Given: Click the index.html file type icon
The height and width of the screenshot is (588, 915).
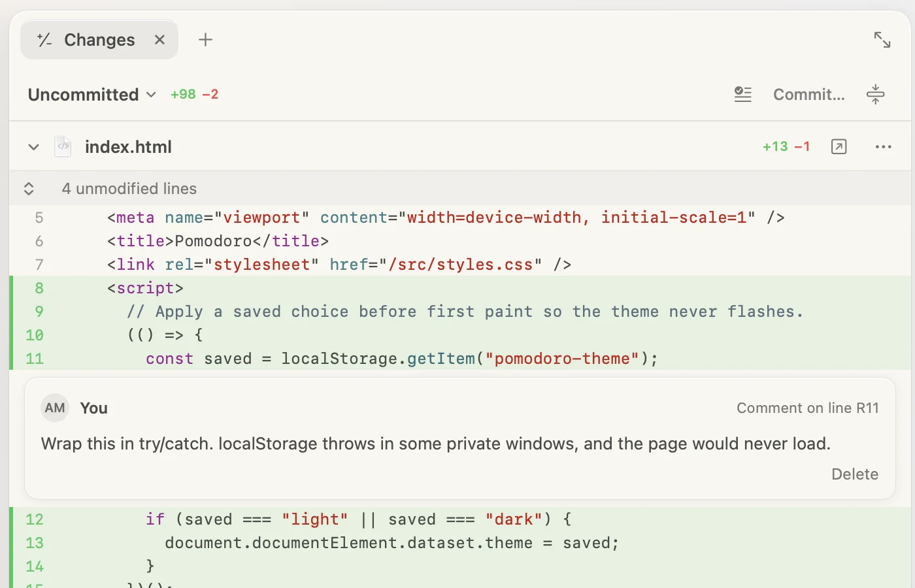Looking at the screenshot, I should tap(63, 146).
